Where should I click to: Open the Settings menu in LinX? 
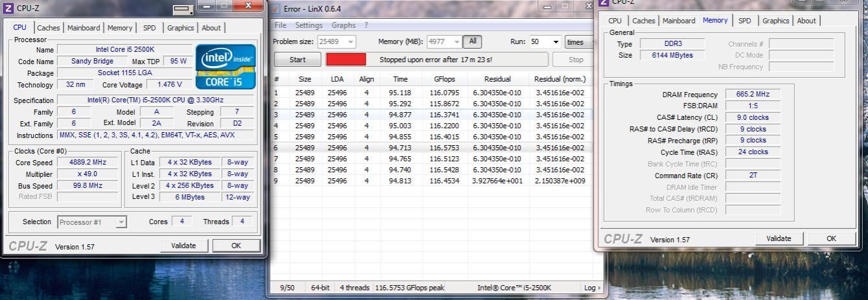(309, 25)
